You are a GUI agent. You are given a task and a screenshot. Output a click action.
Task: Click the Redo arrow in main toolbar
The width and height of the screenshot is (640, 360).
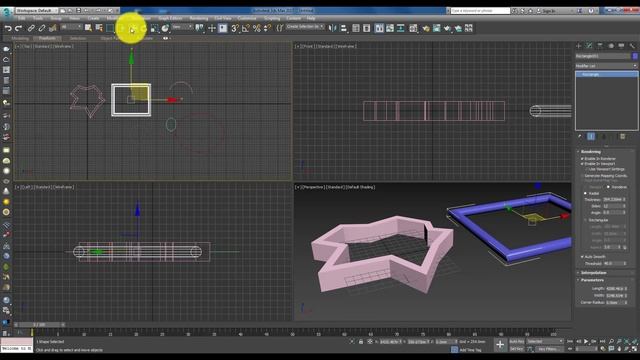[18, 28]
